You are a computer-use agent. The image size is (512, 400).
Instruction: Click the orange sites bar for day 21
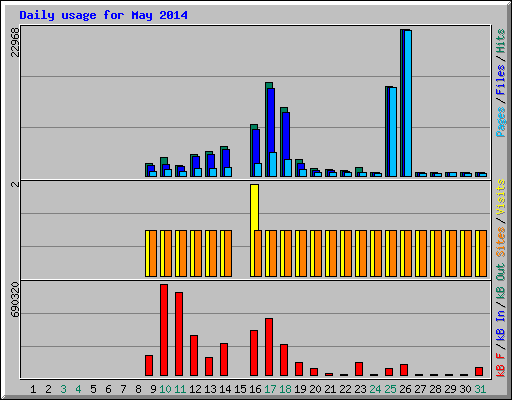coord(333,253)
